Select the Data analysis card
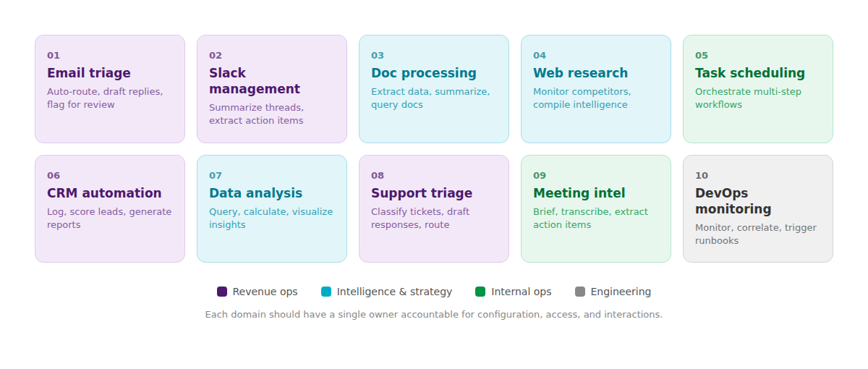This screenshot has width=868, height=369. [x=272, y=208]
